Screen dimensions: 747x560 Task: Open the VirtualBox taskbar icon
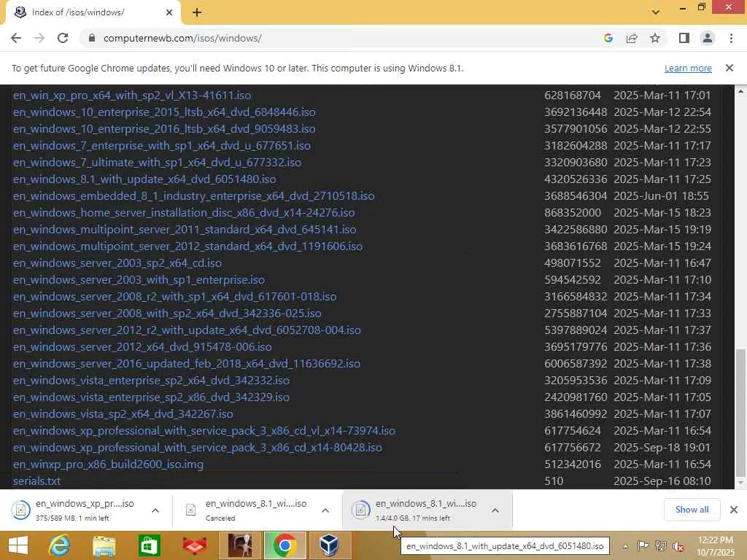(329, 545)
